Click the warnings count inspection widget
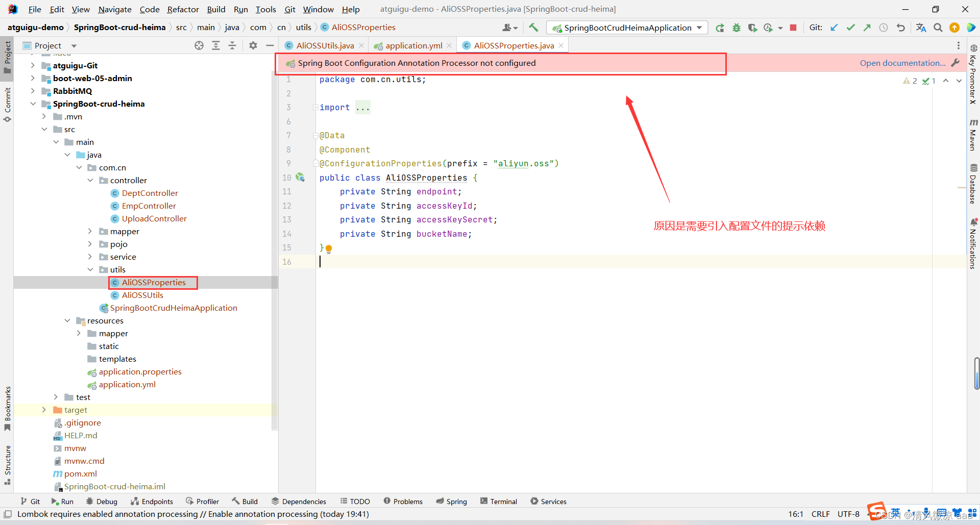Screen dimensions: 980x525 point(910,81)
